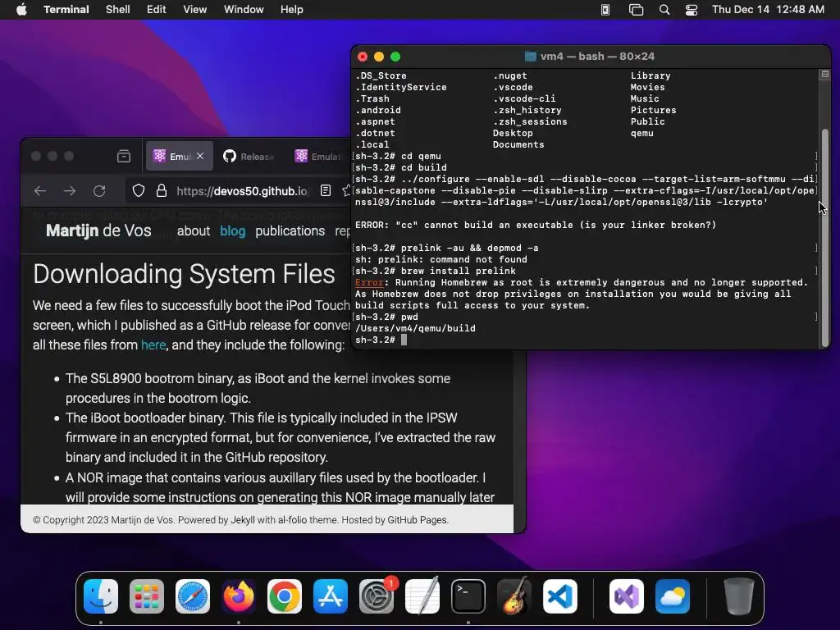Open the Terminal app menu

pos(66,10)
